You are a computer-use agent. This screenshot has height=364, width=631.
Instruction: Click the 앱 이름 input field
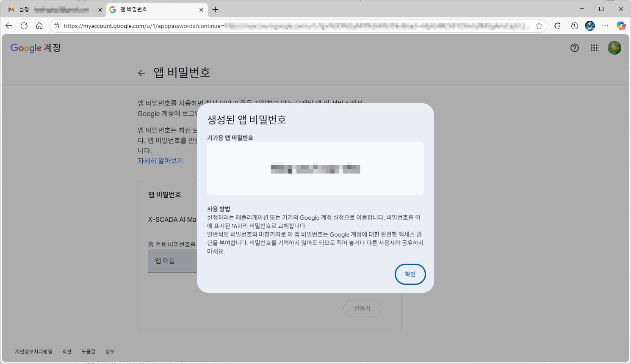(x=172, y=261)
